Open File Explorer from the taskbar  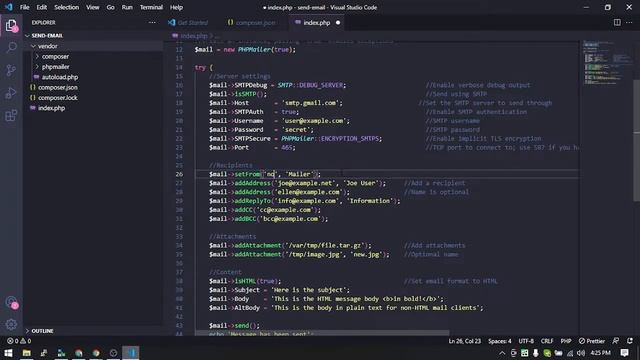point(27,353)
